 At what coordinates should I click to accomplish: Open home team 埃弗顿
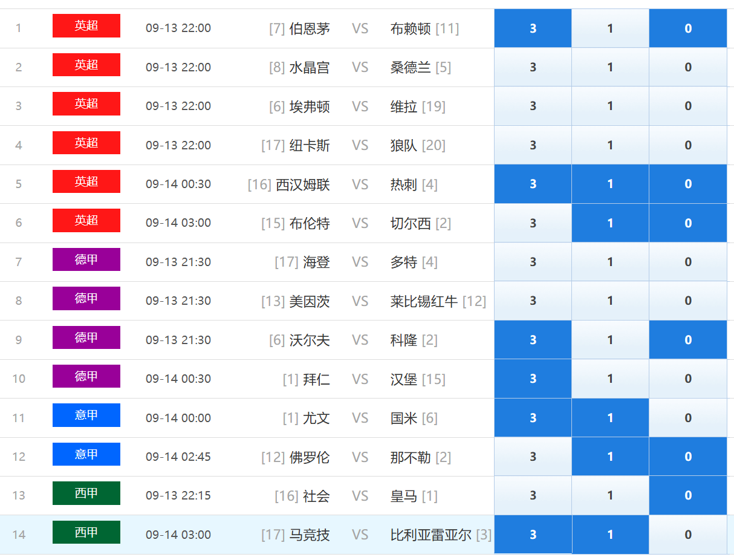coord(310,106)
